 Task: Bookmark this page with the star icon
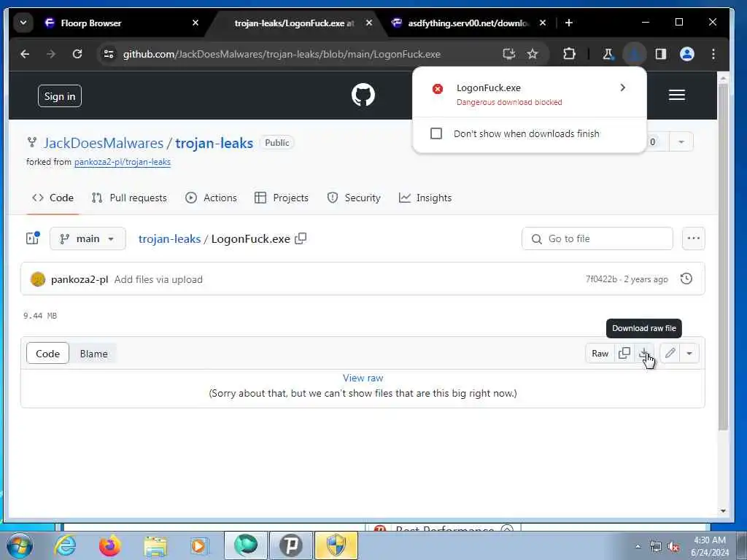[533, 54]
